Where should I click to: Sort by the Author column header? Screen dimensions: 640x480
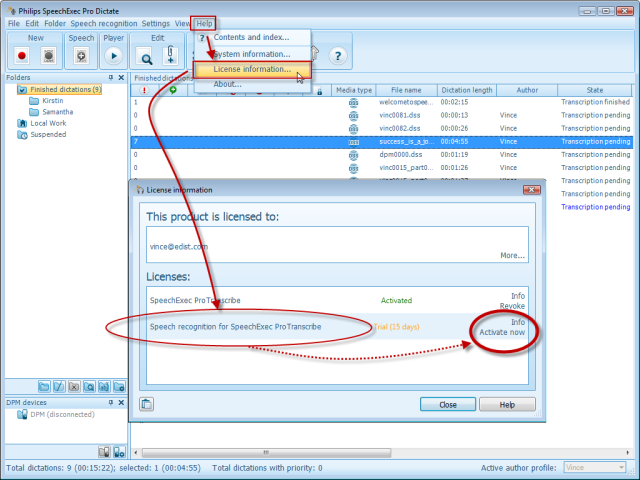pyautogui.click(x=527, y=90)
